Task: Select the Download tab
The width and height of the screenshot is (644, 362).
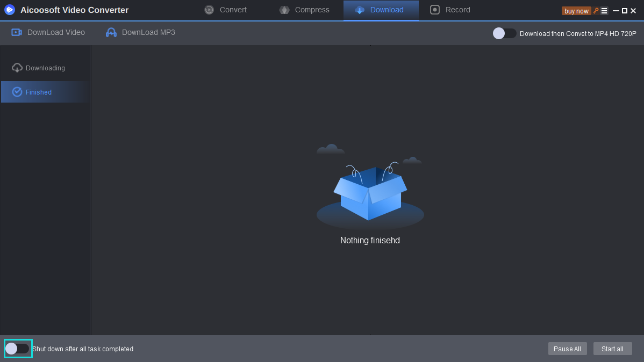Action: [381, 10]
